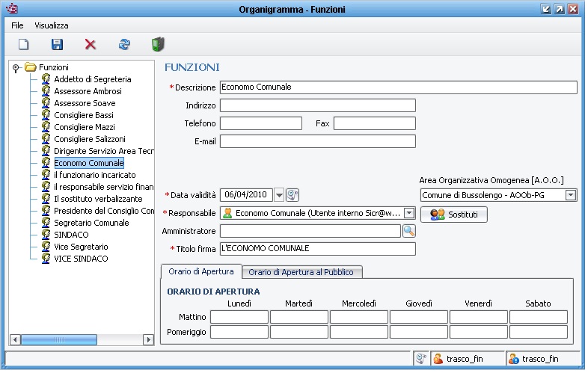Screen dimensions: 588x373
Task: Click the blue refresh arrows icon
Action: pyautogui.click(x=124, y=45)
